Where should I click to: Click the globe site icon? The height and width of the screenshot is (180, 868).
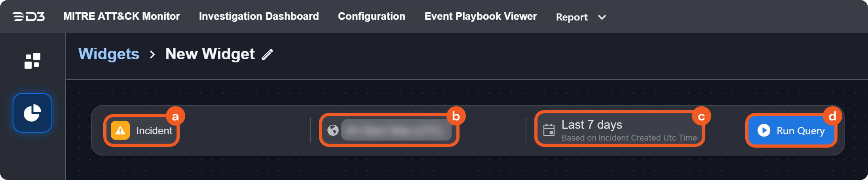click(x=333, y=130)
